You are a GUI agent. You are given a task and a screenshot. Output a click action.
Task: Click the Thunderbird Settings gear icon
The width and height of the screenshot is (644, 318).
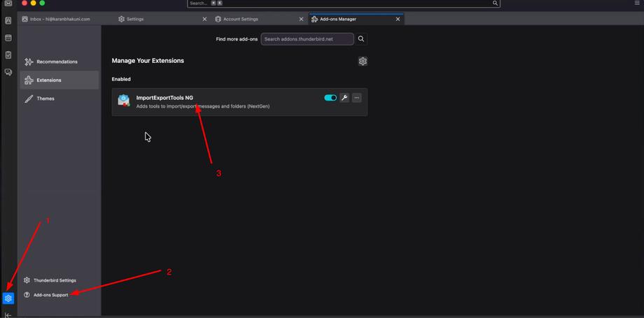click(27, 280)
